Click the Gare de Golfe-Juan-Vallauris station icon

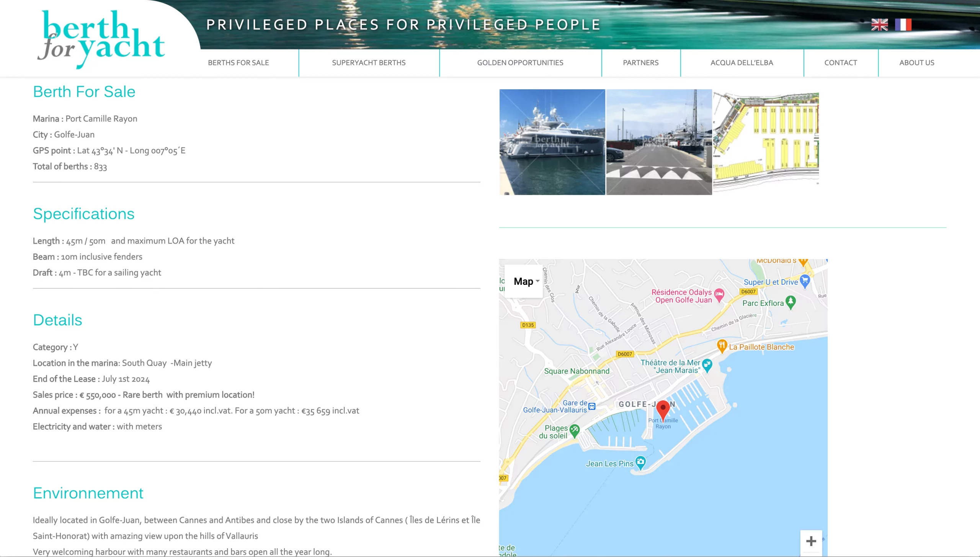[x=592, y=406]
